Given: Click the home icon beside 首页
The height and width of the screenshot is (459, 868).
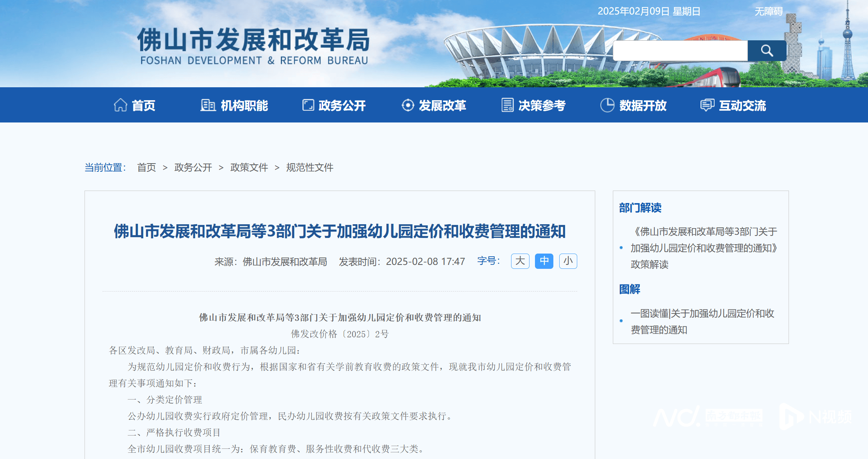Looking at the screenshot, I should coord(121,105).
